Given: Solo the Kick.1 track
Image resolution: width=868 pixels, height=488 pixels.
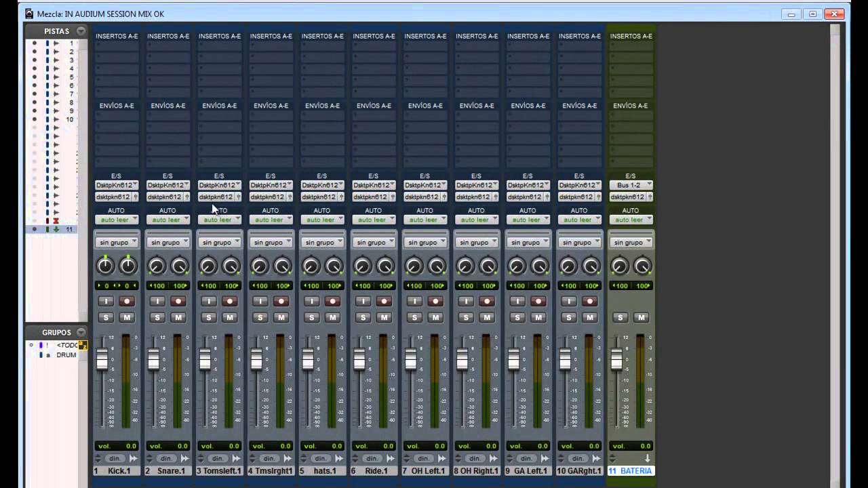Looking at the screenshot, I should (106, 317).
